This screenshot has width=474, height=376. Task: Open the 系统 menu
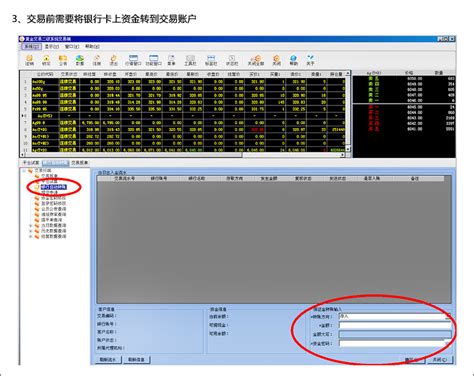tap(32, 46)
